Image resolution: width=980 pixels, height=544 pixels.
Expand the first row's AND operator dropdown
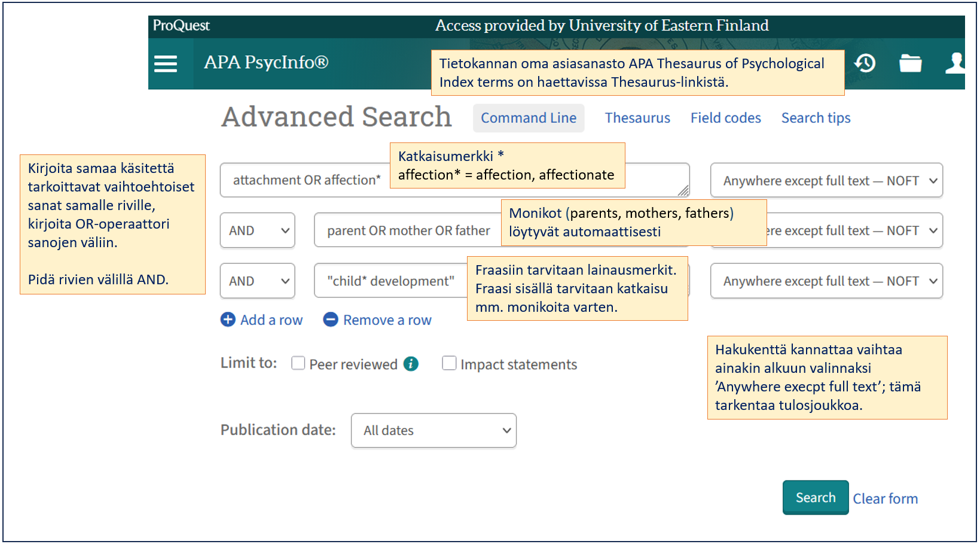coord(258,230)
